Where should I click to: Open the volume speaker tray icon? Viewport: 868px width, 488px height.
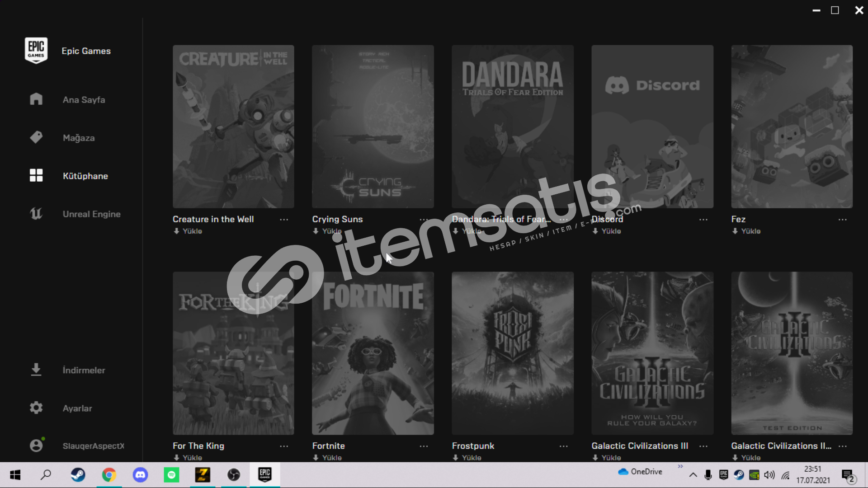pyautogui.click(x=769, y=475)
